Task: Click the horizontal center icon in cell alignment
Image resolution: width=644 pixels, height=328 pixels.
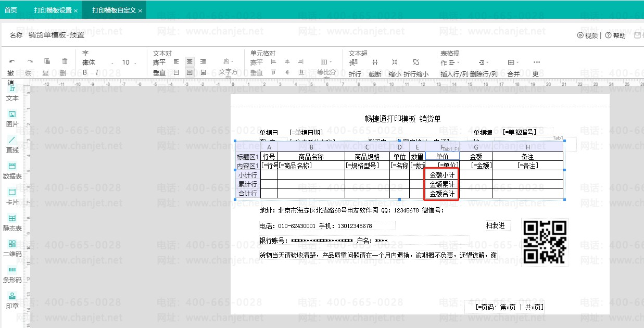Action: 287,61
